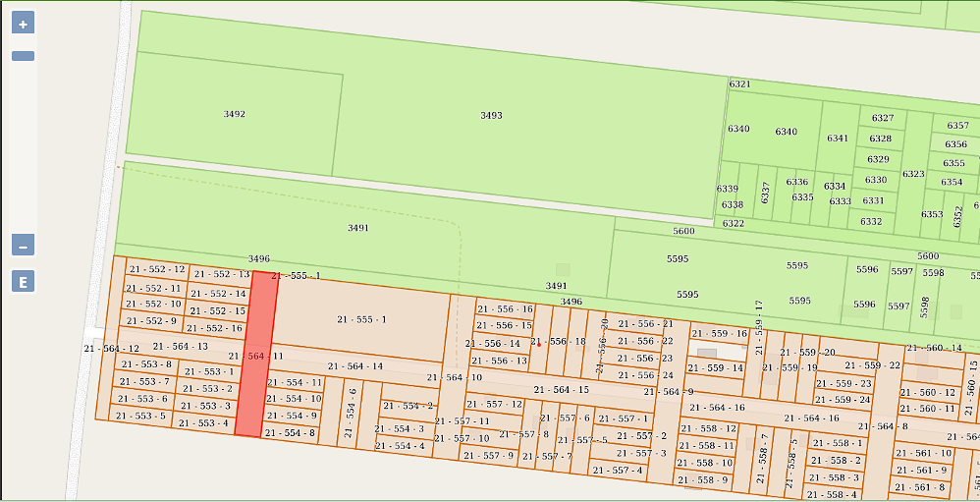Click the zoom out minus button
980x502 pixels.
pos(23,246)
